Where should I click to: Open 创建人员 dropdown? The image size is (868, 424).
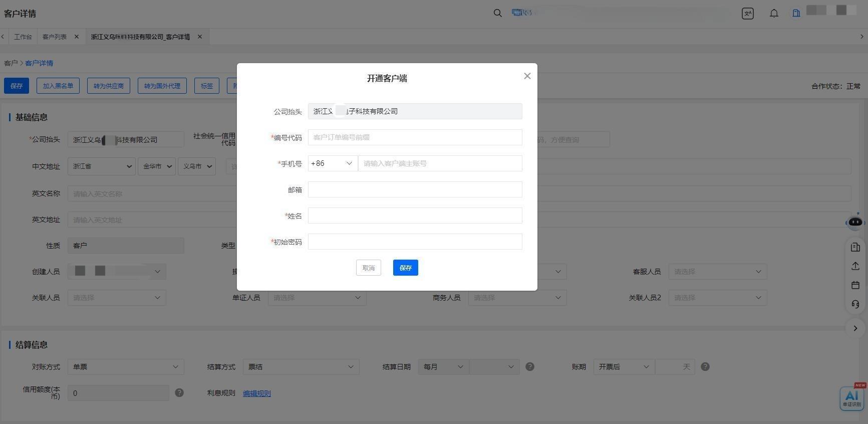(117, 272)
